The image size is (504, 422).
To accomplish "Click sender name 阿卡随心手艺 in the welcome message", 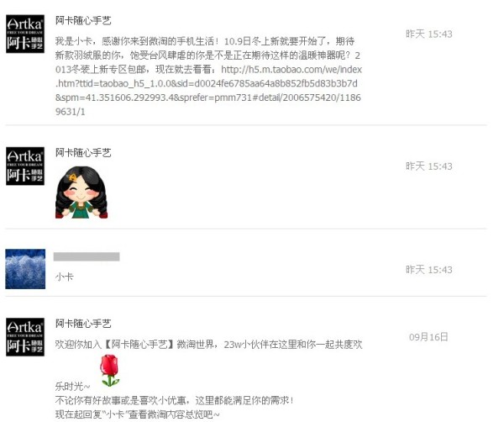I will (83, 324).
